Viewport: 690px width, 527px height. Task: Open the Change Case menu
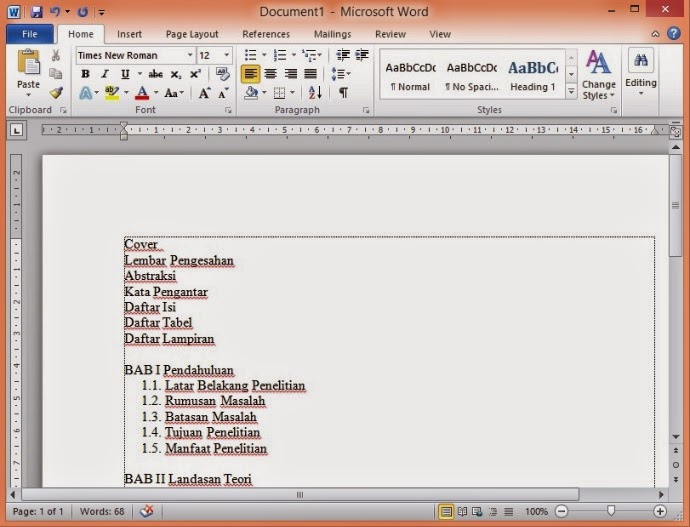pyautogui.click(x=174, y=93)
